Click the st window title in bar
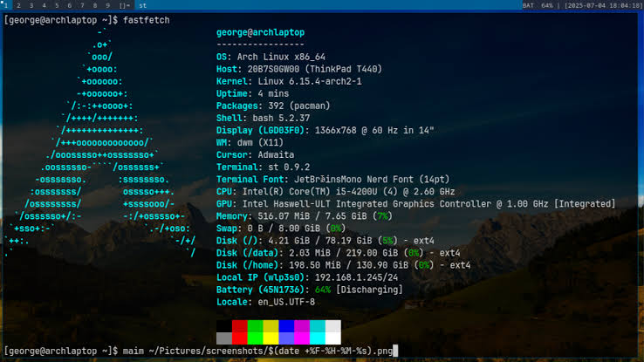This screenshot has height=362, width=644. point(142,5)
